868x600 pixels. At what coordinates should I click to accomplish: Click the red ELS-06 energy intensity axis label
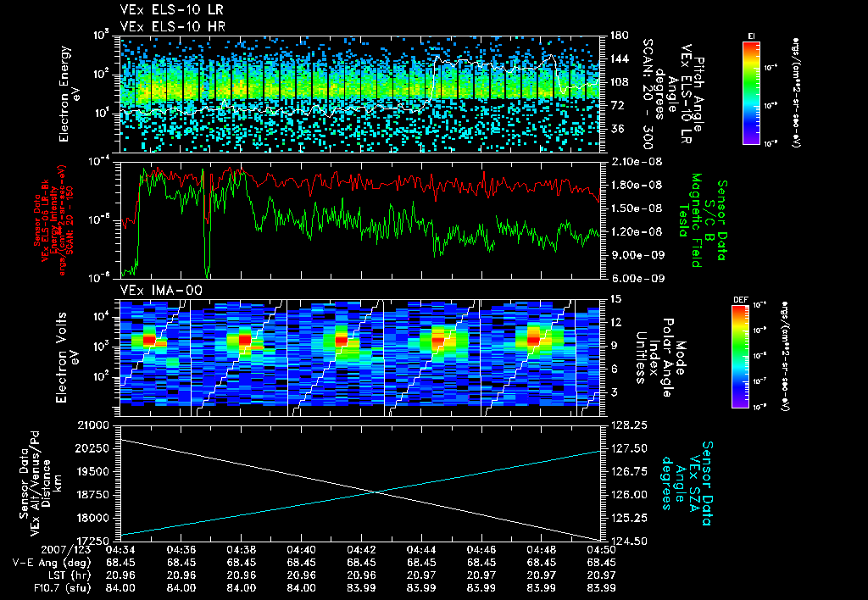[x=53, y=220]
